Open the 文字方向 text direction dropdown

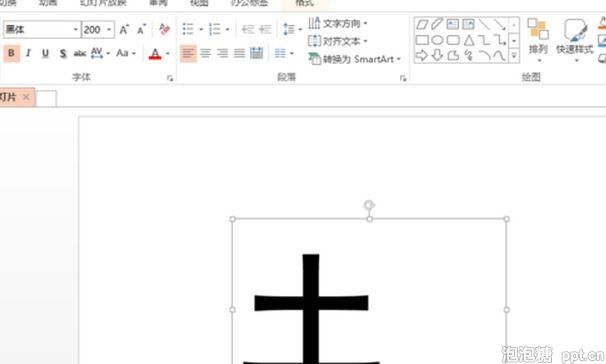tap(338, 24)
